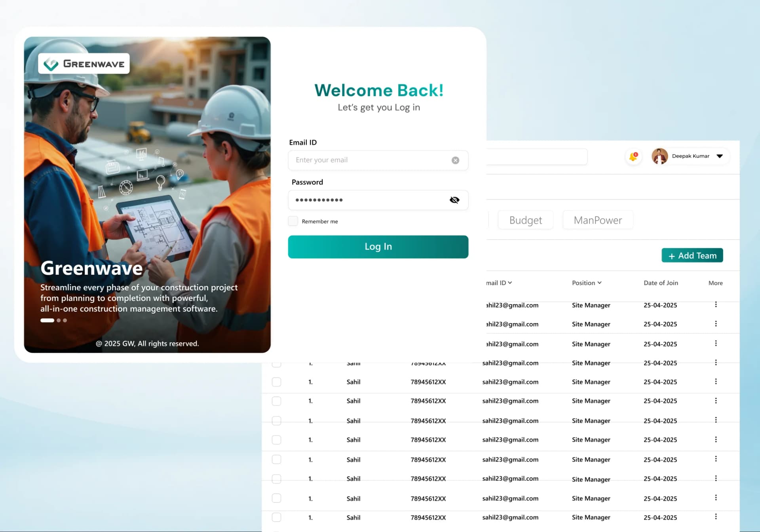
Task: Switch to the Budget tab
Action: coord(525,220)
